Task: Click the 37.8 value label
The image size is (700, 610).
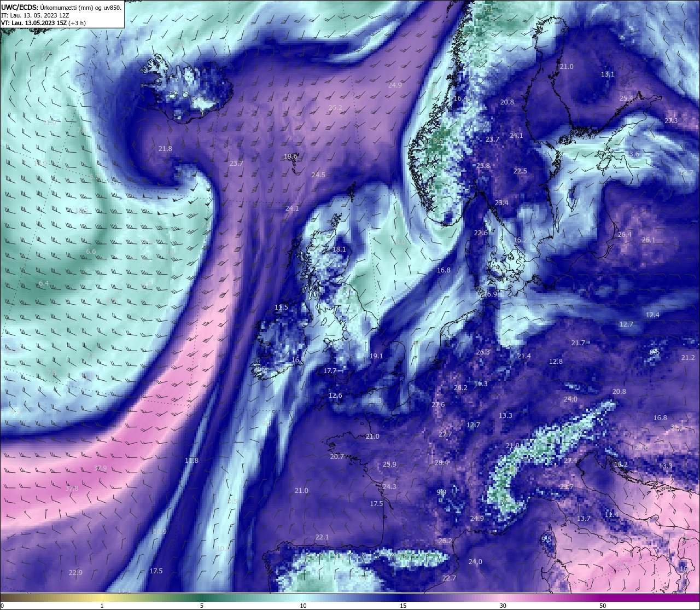Action: click(x=72, y=489)
